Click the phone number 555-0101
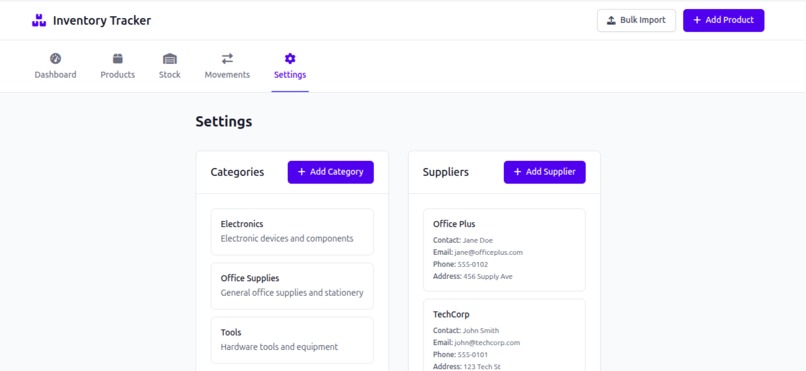This screenshot has height=371, width=806. click(473, 355)
